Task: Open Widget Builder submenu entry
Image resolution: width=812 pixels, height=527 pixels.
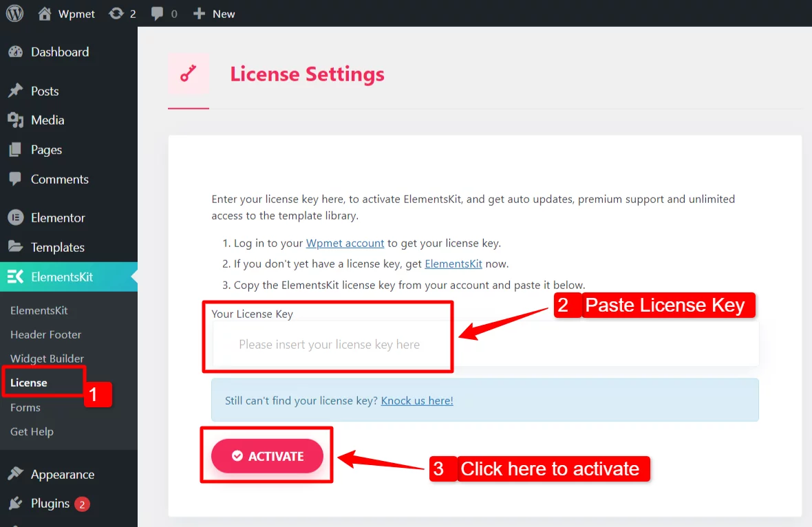Action: (x=47, y=358)
